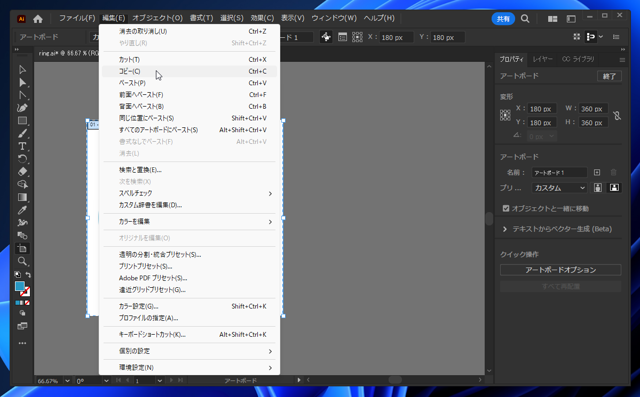Click the W width field in properties
The width and height of the screenshot is (640, 397).
tap(592, 109)
